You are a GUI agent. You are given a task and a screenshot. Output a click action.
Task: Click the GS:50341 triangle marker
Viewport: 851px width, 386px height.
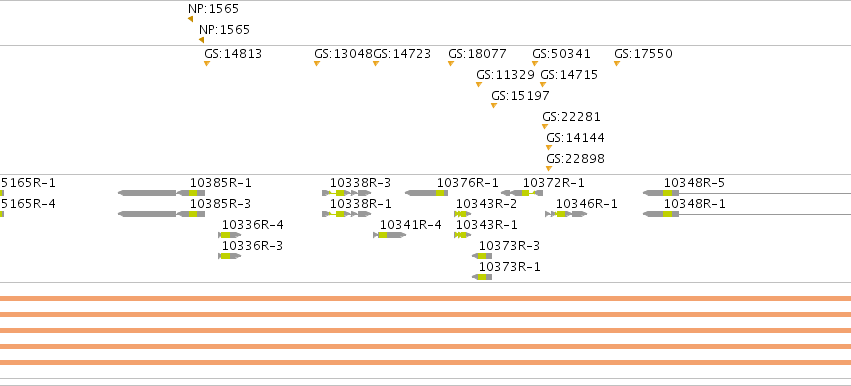pyautogui.click(x=535, y=64)
